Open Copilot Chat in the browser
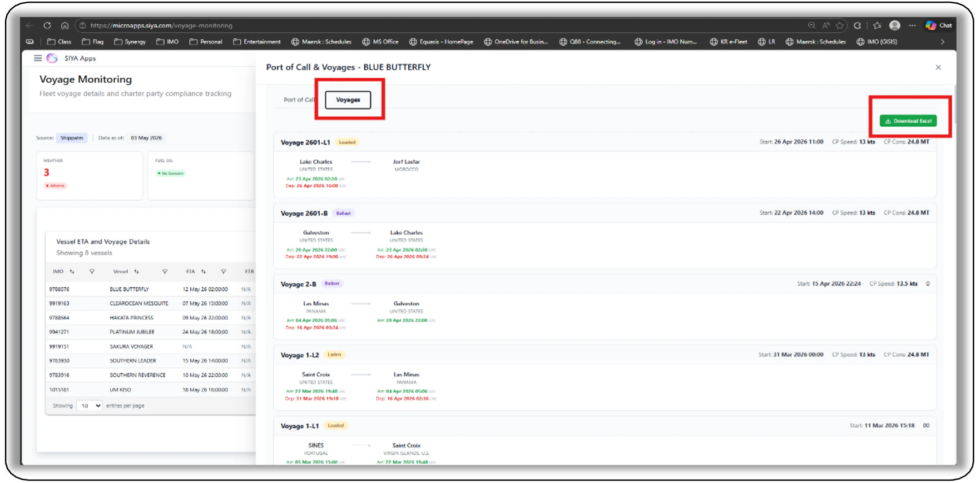Image resolution: width=980 pixels, height=483 pixels. point(939,25)
